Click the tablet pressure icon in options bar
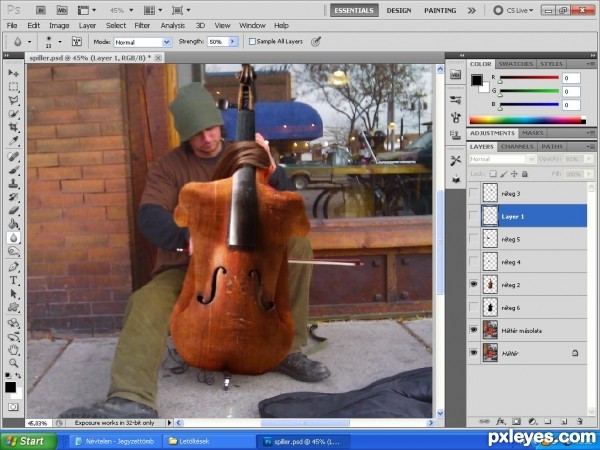600x450 pixels. tap(316, 41)
